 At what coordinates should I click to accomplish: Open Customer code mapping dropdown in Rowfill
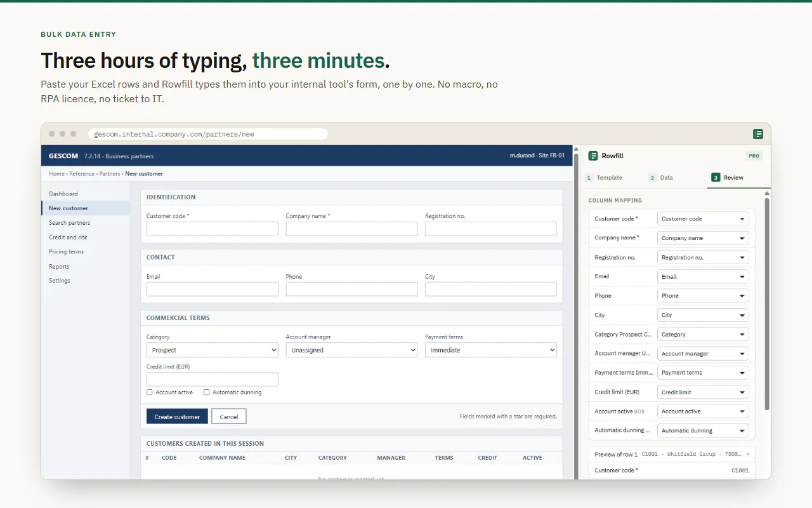703,218
